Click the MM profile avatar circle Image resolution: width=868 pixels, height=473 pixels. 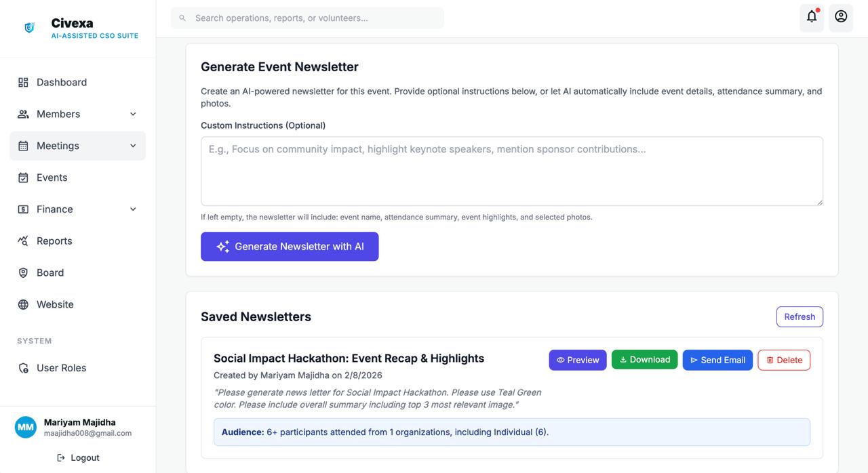point(26,428)
